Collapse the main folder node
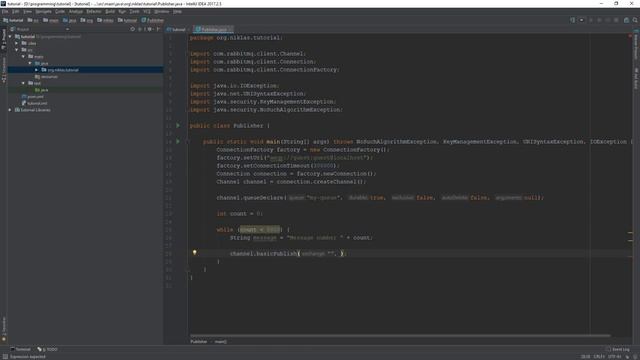This screenshot has width=640, height=360. pyautogui.click(x=23, y=56)
